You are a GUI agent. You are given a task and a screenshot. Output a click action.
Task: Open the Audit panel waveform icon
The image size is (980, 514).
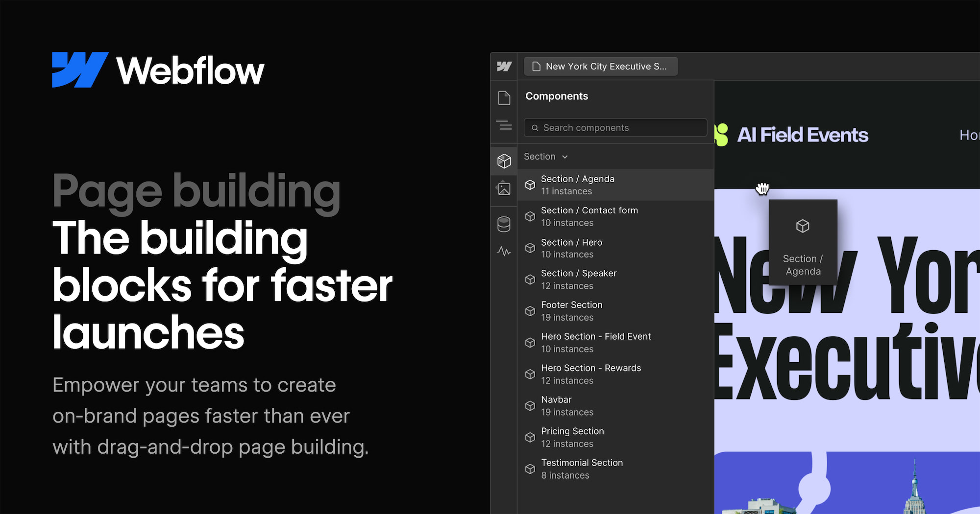(x=504, y=252)
